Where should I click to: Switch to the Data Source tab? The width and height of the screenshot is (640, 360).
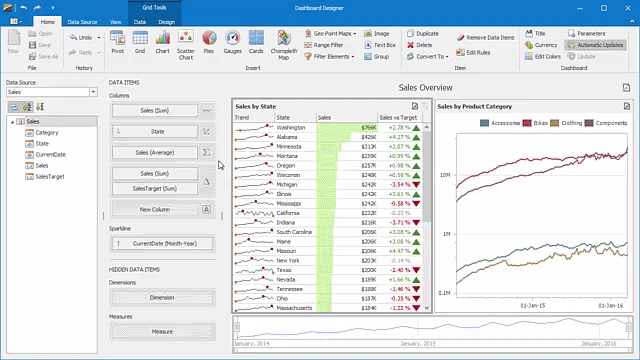point(82,22)
